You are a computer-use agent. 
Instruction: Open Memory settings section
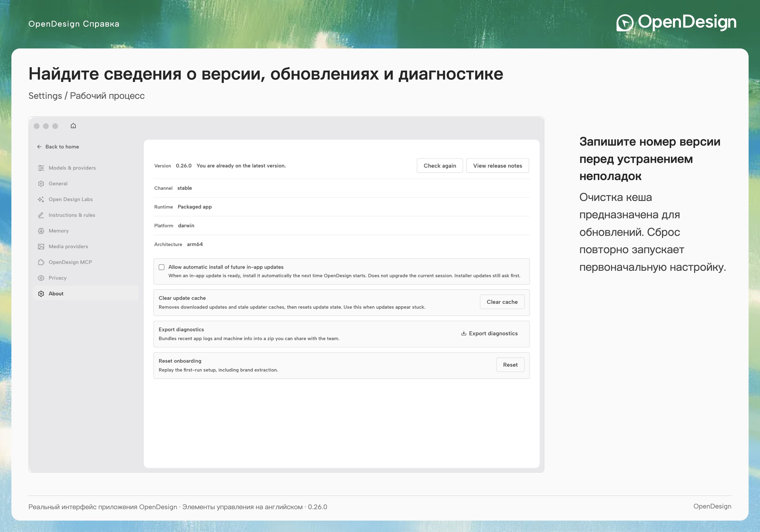coord(86,231)
